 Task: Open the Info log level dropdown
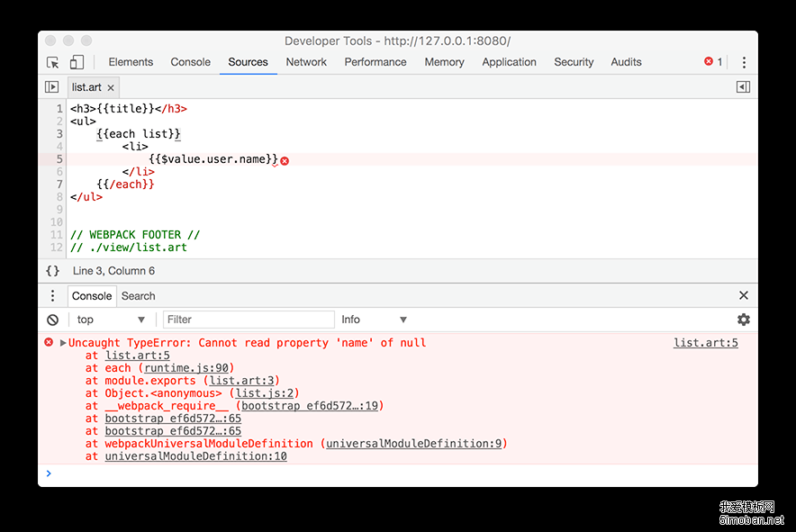[374, 320]
